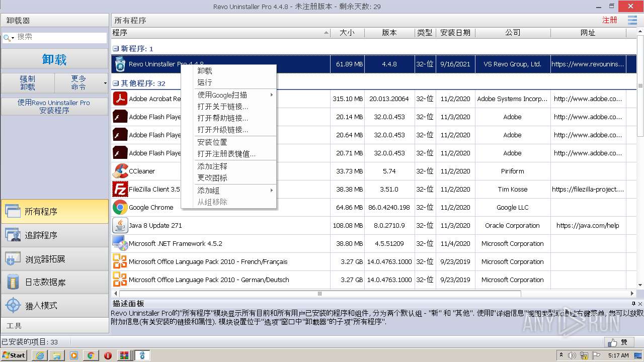The height and width of the screenshot is (362, 644).
Task: Select Office Language Pack French icon
Action: (120, 261)
